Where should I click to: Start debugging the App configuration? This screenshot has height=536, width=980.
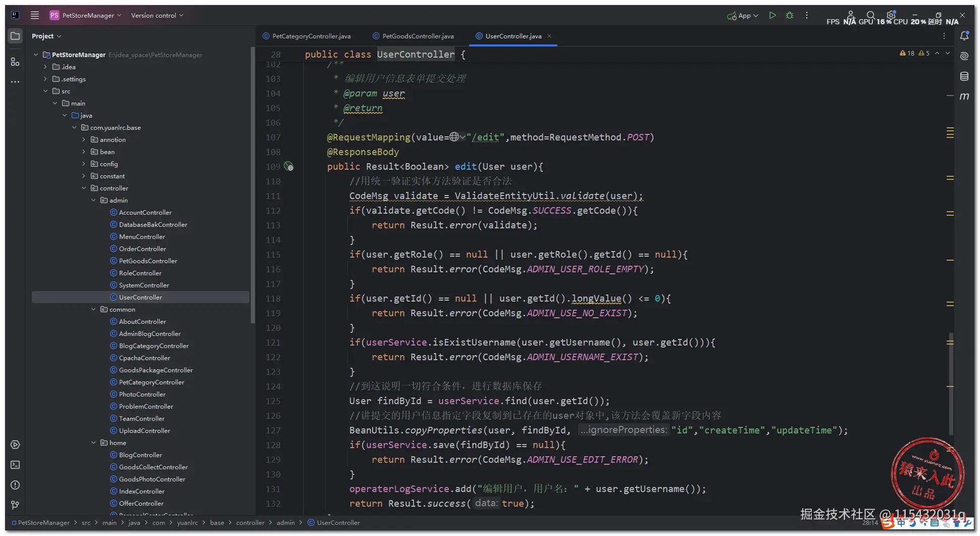tap(790, 16)
